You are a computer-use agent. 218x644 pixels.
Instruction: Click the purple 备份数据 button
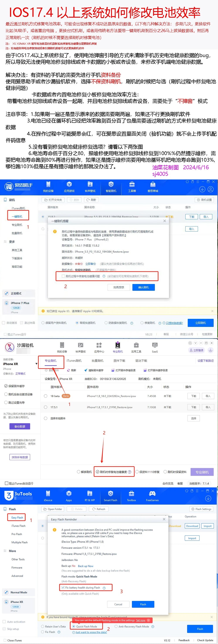pyautogui.click(x=20, y=426)
